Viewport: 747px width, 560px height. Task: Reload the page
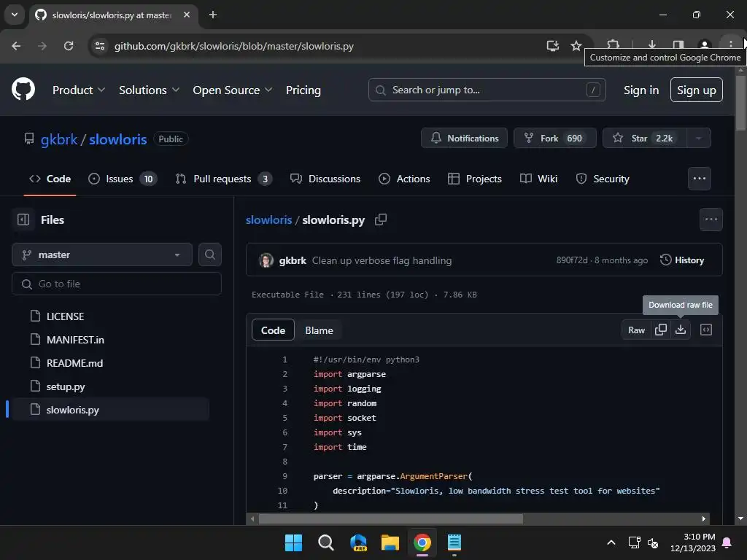[x=69, y=46]
